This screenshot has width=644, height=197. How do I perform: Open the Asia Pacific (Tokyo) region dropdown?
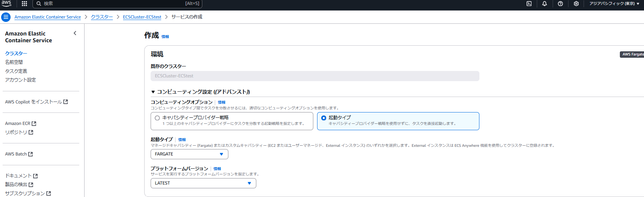tap(614, 4)
